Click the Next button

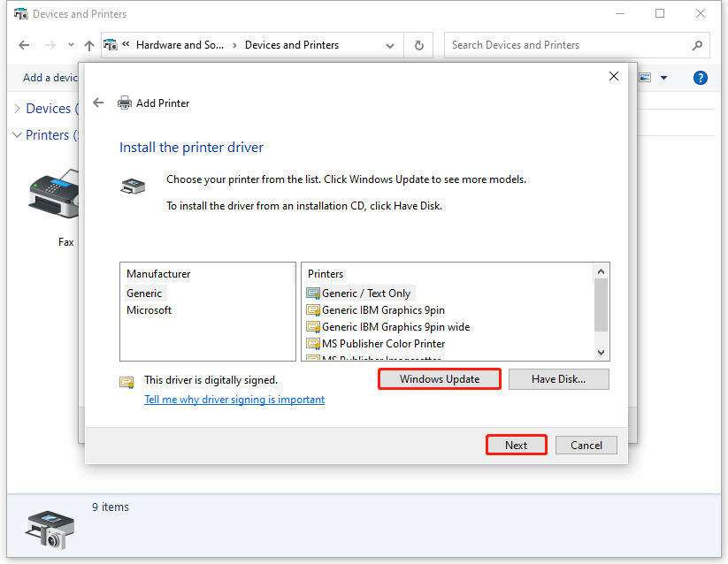(x=516, y=445)
